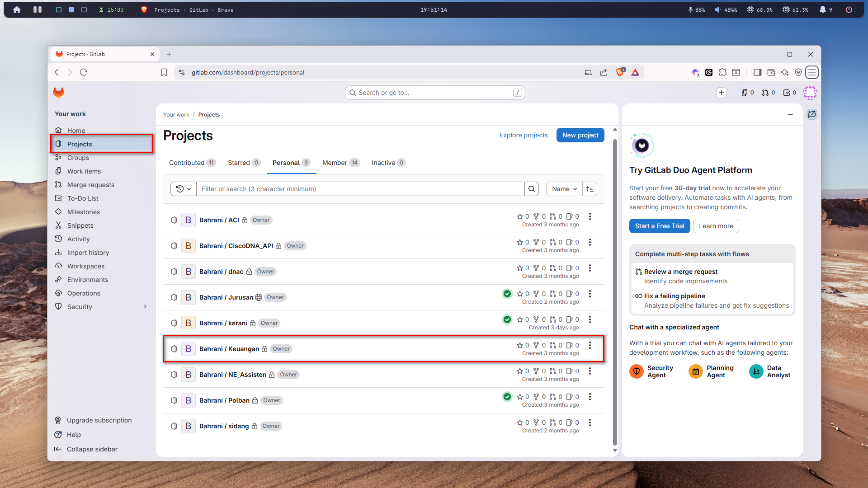
Task: Open the Bahrani / Polban project avatar
Action: [x=189, y=400]
